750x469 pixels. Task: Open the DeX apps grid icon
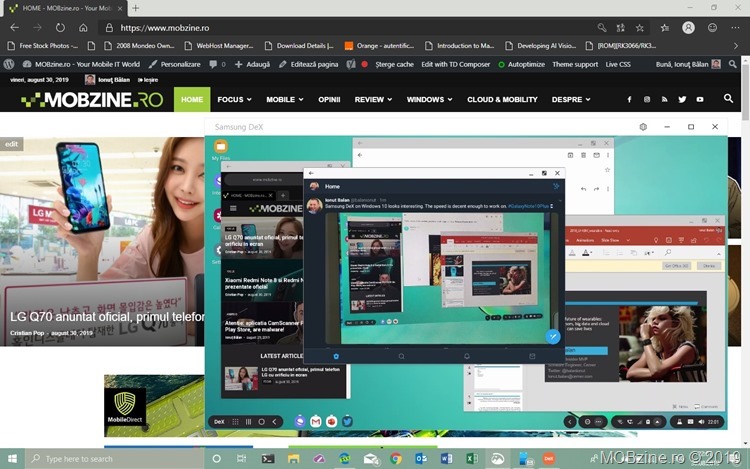[x=235, y=422]
